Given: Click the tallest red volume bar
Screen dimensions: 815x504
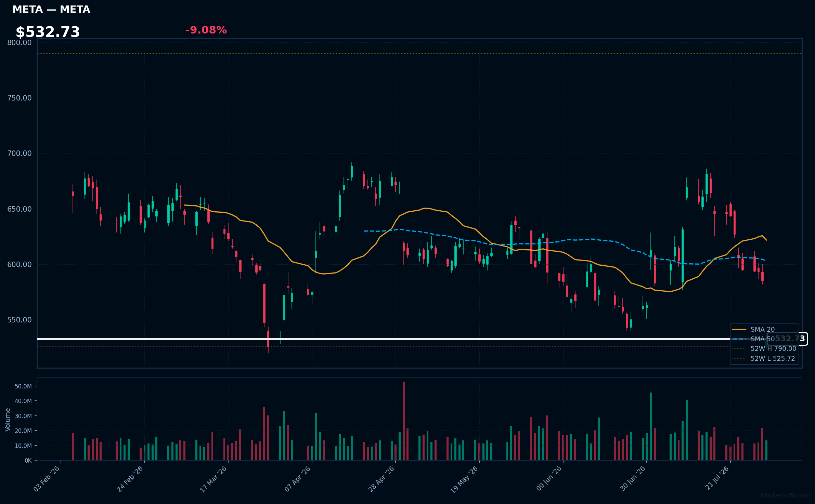Looking at the screenshot, I should 404,421.
